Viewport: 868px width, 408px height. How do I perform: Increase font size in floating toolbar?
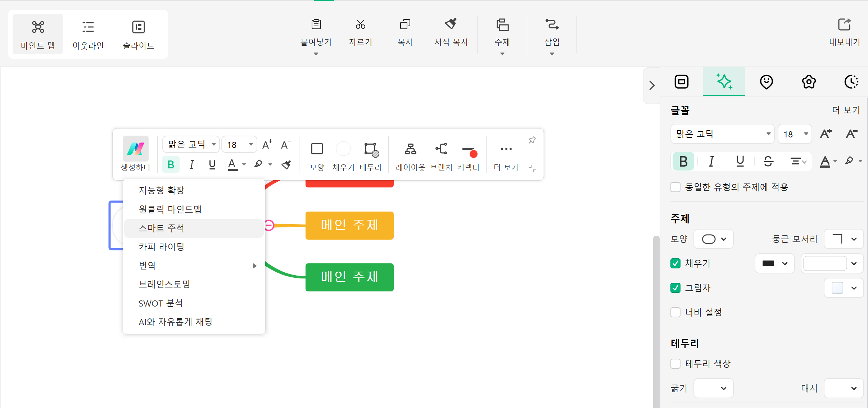267,145
